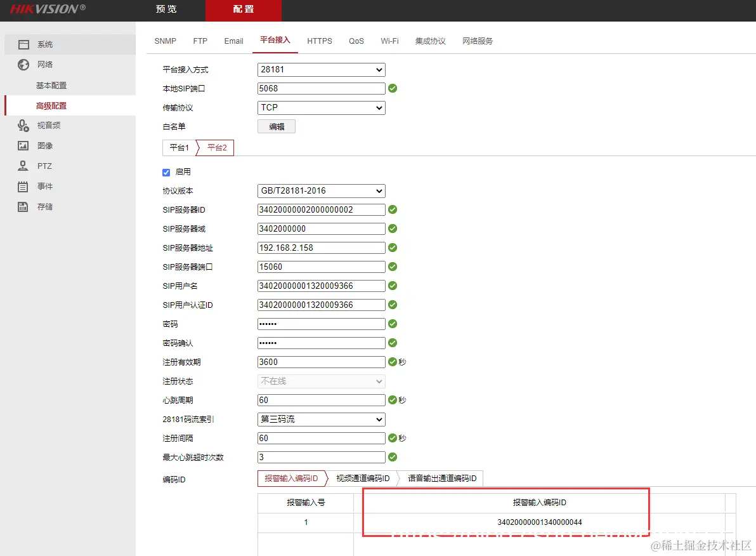Switch to the 平台1 tab
Image resolution: width=756 pixels, height=556 pixels.
coord(178,147)
